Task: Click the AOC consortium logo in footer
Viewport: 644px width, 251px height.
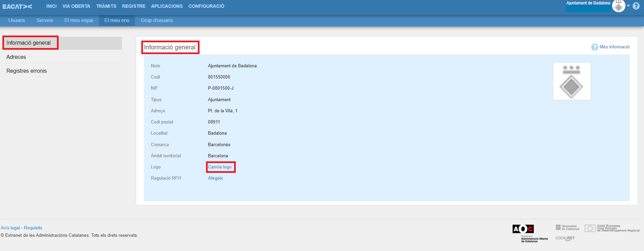Action: tap(523, 229)
